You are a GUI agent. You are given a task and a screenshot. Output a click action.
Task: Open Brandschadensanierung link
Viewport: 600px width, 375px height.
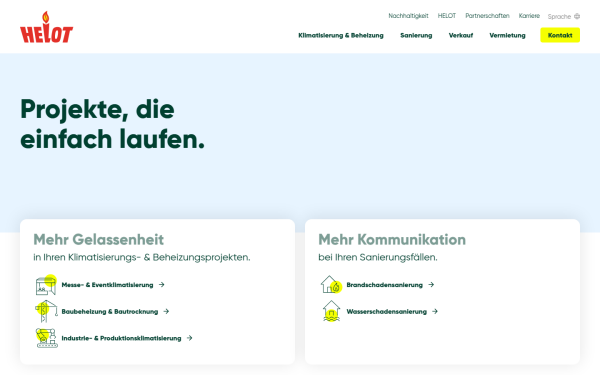click(385, 285)
